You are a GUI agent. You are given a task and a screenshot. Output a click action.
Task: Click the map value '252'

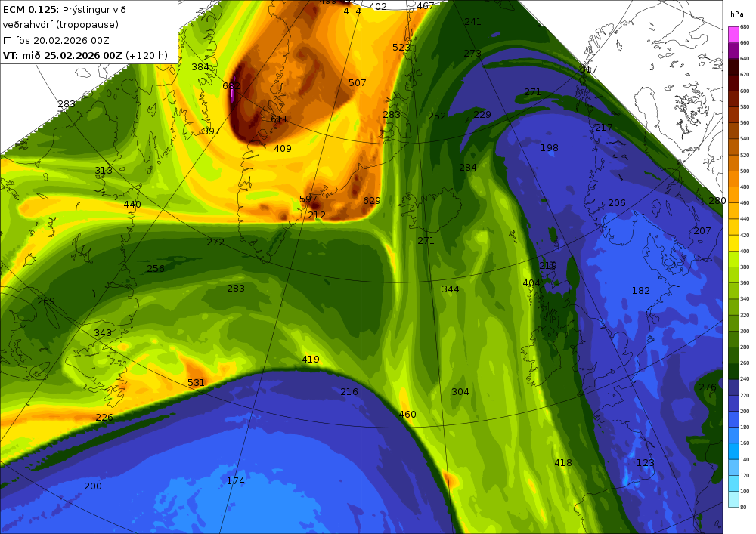pos(437,116)
